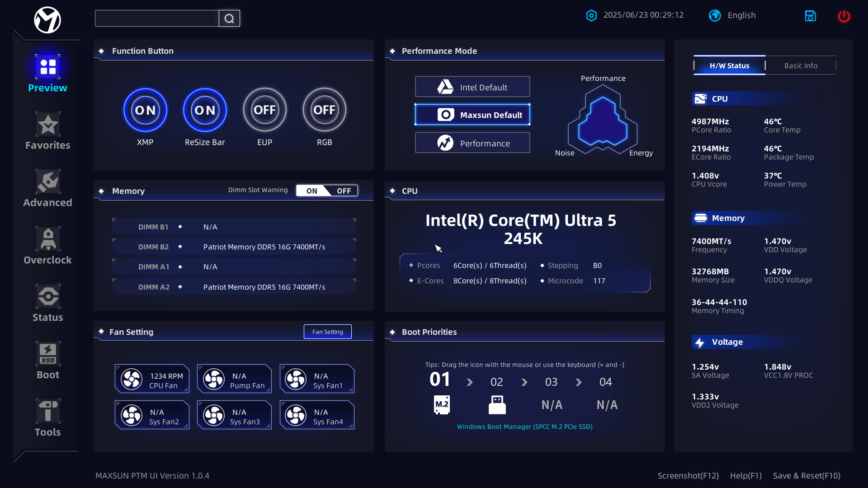Open the English language selector
868x488 pixels.
732,15
